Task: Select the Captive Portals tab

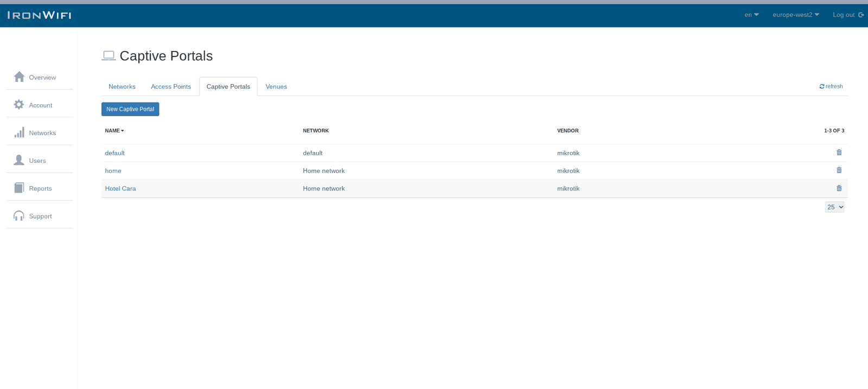Action: [x=228, y=87]
